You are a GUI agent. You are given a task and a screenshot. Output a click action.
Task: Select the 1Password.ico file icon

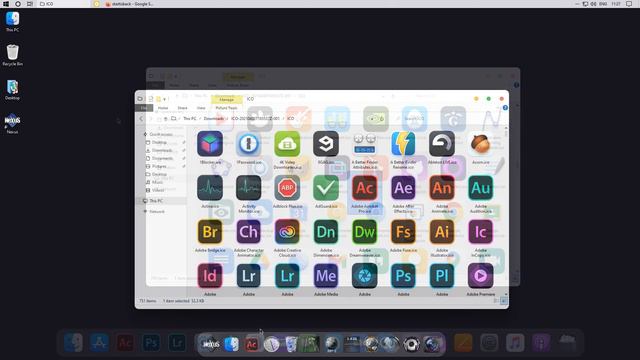click(x=249, y=144)
